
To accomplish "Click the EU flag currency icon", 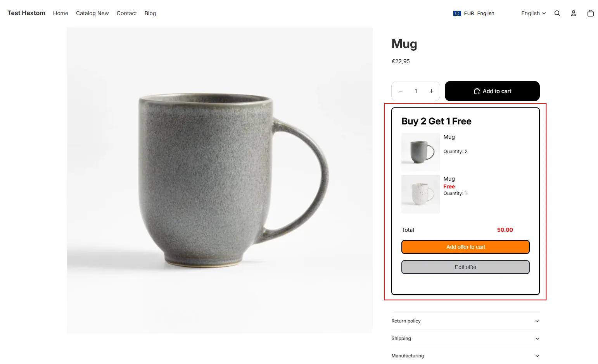I will point(457,13).
